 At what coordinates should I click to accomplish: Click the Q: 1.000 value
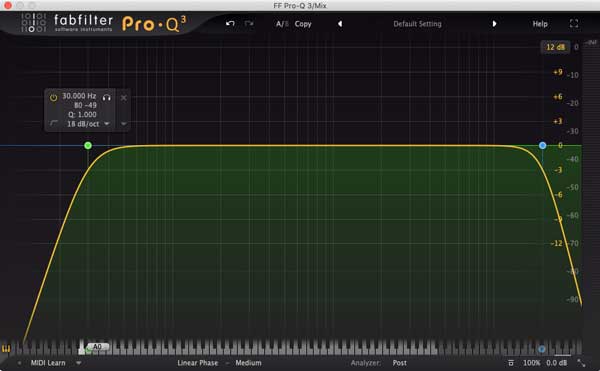point(82,114)
